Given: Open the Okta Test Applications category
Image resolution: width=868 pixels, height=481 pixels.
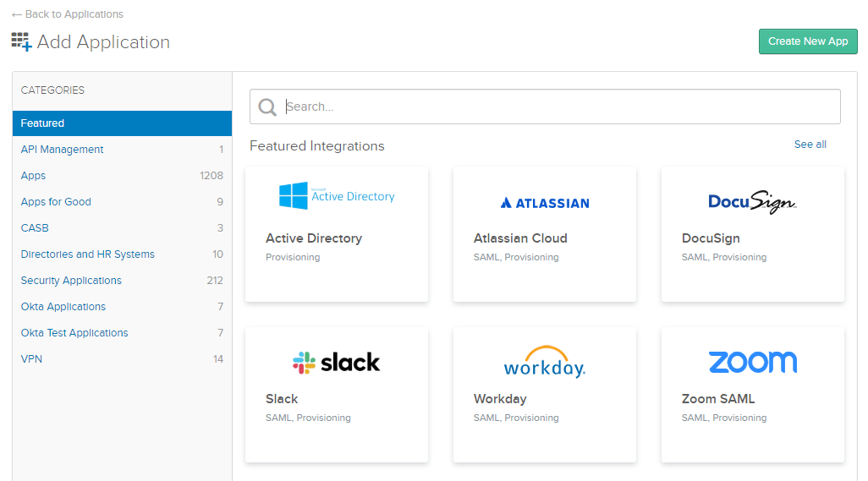Looking at the screenshot, I should tap(74, 333).
